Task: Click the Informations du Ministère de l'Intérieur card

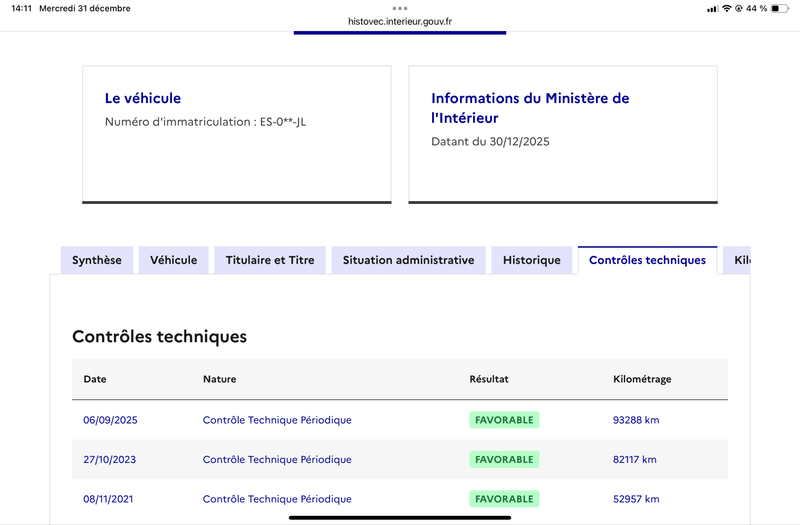Action: (x=562, y=134)
